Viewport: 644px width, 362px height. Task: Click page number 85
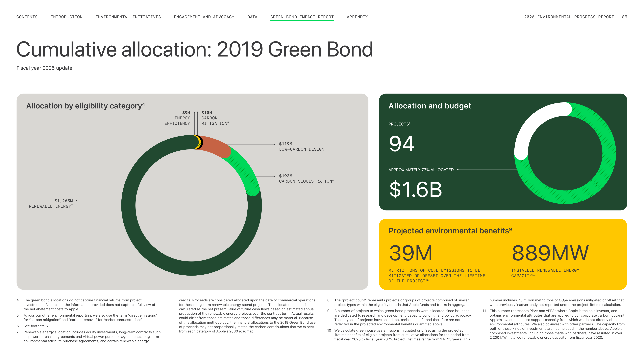tap(625, 17)
